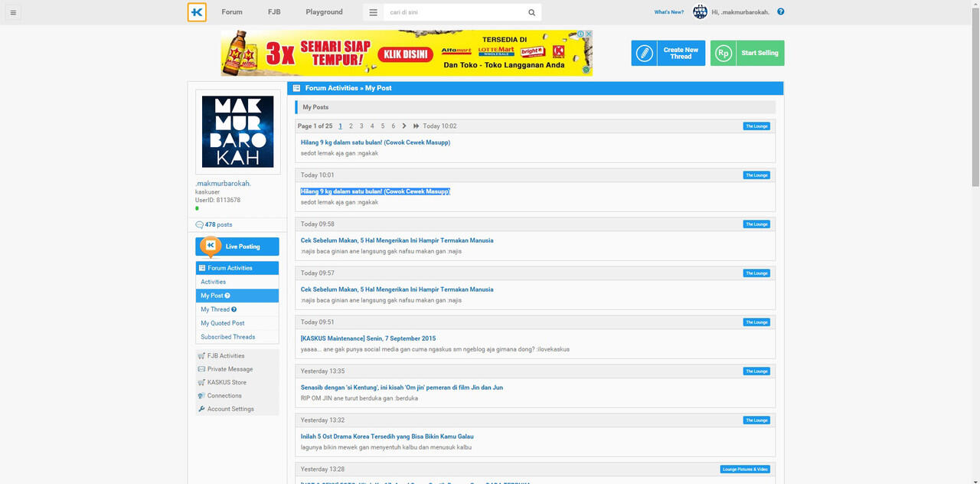Screen dimensions: 980x484
Task: Click the 478 posts link
Action: [x=218, y=225]
